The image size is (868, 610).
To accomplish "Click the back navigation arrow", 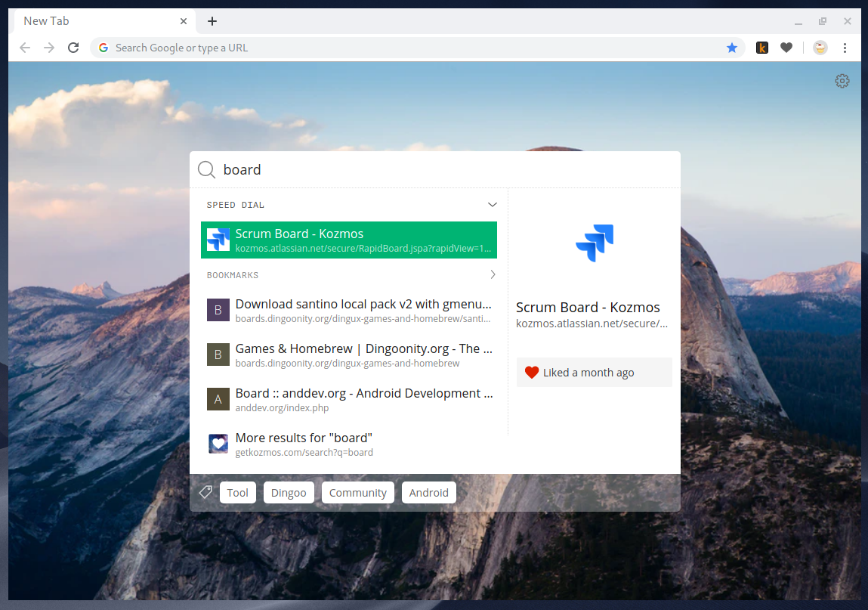I will point(25,48).
